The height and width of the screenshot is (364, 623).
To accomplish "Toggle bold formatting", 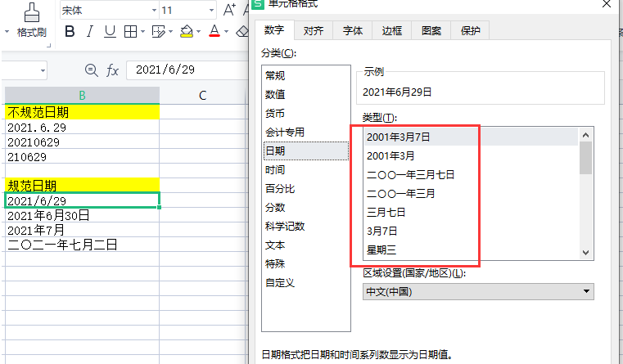I will (70, 31).
